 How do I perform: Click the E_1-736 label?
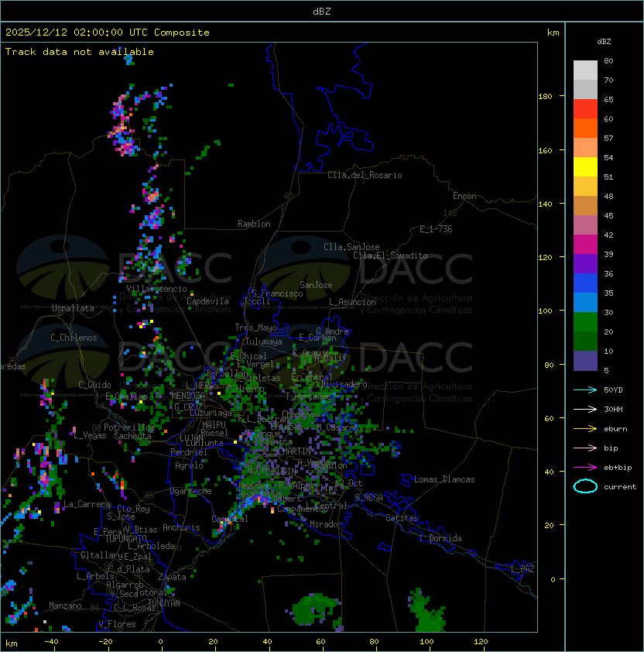[x=436, y=229]
